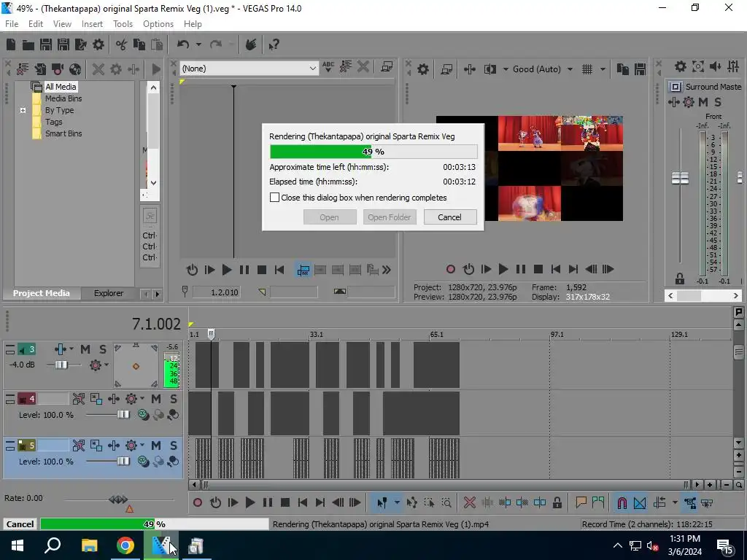The height and width of the screenshot is (560, 747).
Task: Click the Pause button in timeline transport
Action: pos(268,502)
